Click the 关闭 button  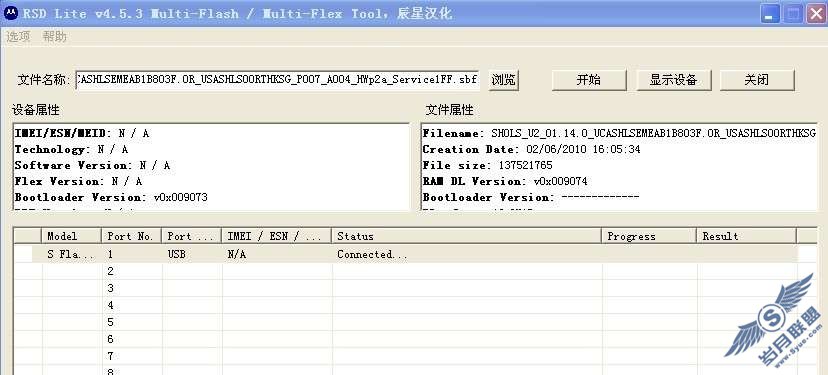(x=757, y=80)
